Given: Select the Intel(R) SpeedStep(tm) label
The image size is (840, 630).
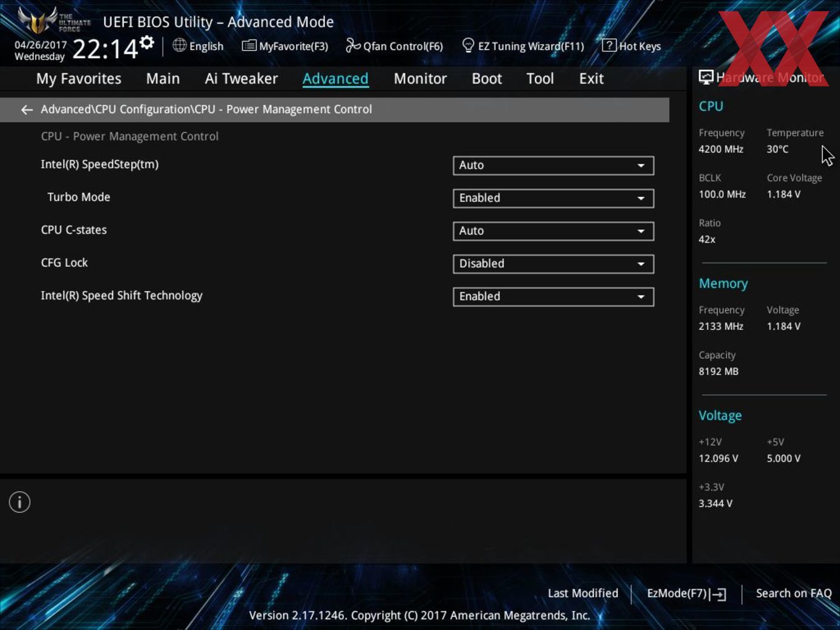Looking at the screenshot, I should [x=99, y=164].
